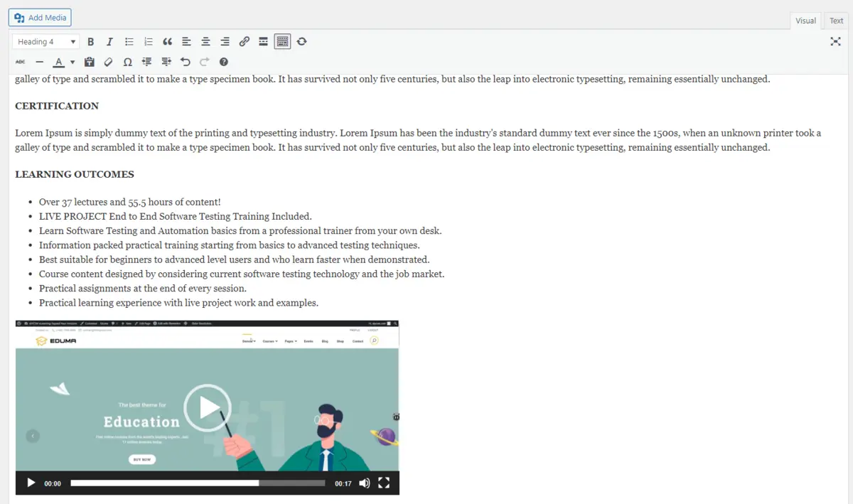Click the large play overlay on video
Viewport: 853px width, 504px height.
coord(208,408)
